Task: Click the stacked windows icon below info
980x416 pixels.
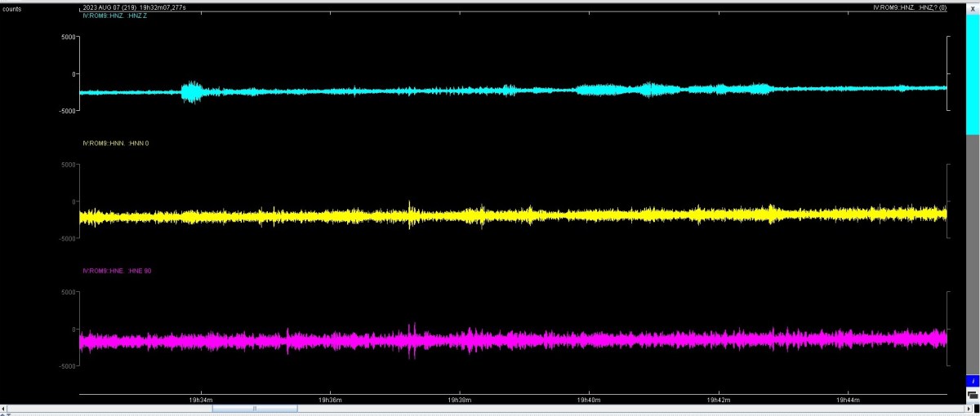Action: [973, 395]
